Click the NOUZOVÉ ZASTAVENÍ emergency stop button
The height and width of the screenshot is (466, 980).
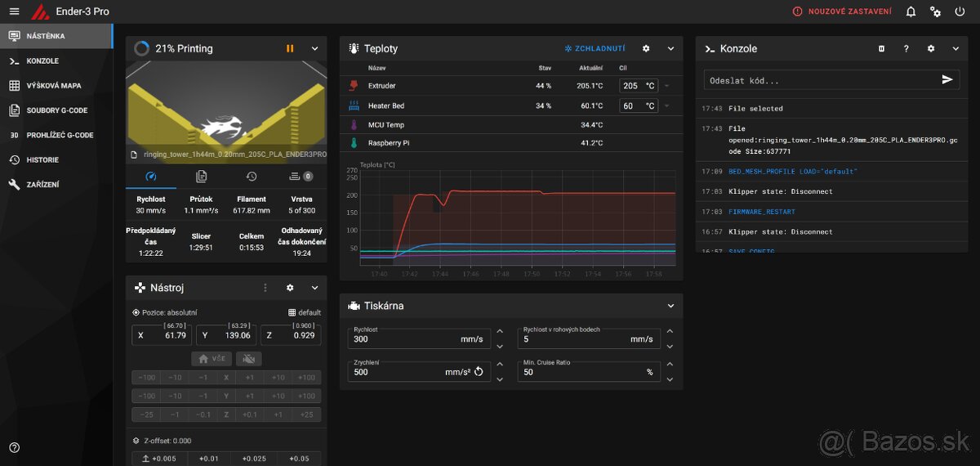click(x=844, y=11)
